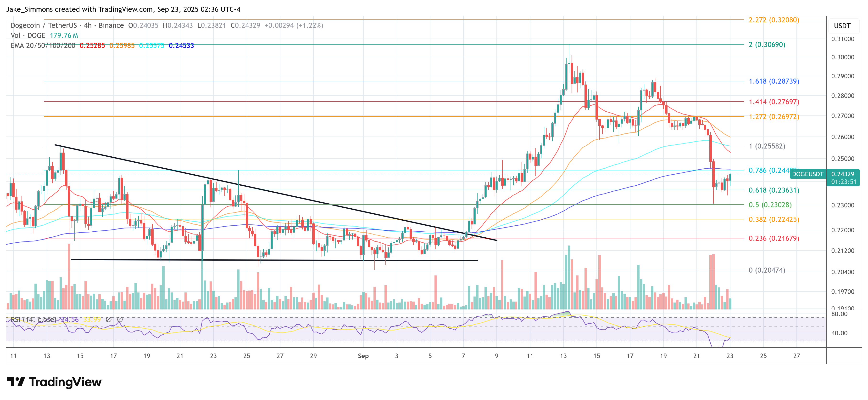
Task: Click the horizontal black support line near 0.2100
Action: (270, 260)
